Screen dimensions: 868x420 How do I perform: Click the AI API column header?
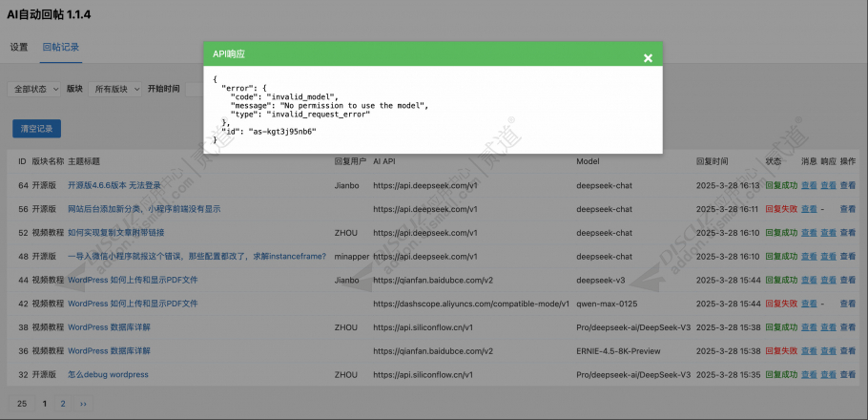click(384, 161)
